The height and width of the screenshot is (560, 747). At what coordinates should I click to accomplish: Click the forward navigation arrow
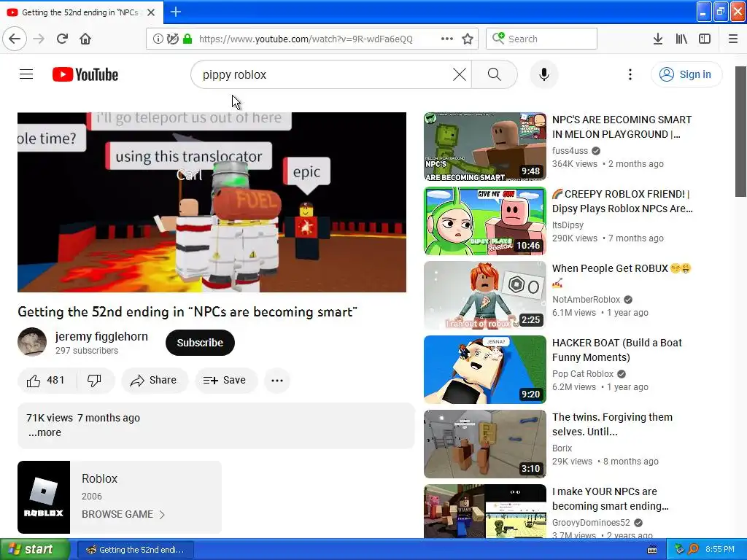[x=39, y=39]
